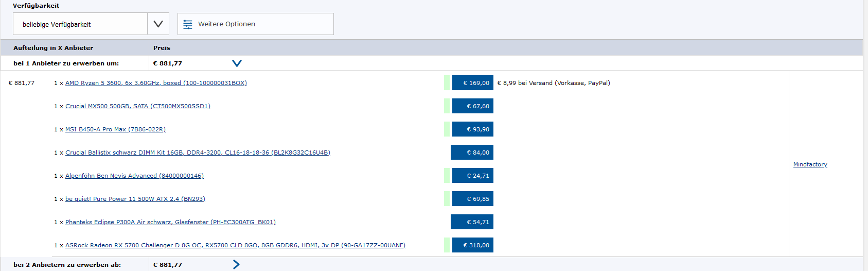Click the 'Verfügbarkeit' heading label
868x271 pixels.
click(36, 6)
